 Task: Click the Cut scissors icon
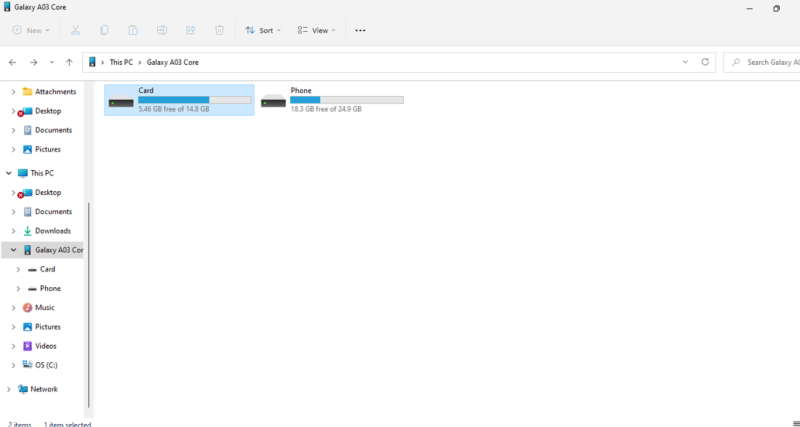point(76,31)
